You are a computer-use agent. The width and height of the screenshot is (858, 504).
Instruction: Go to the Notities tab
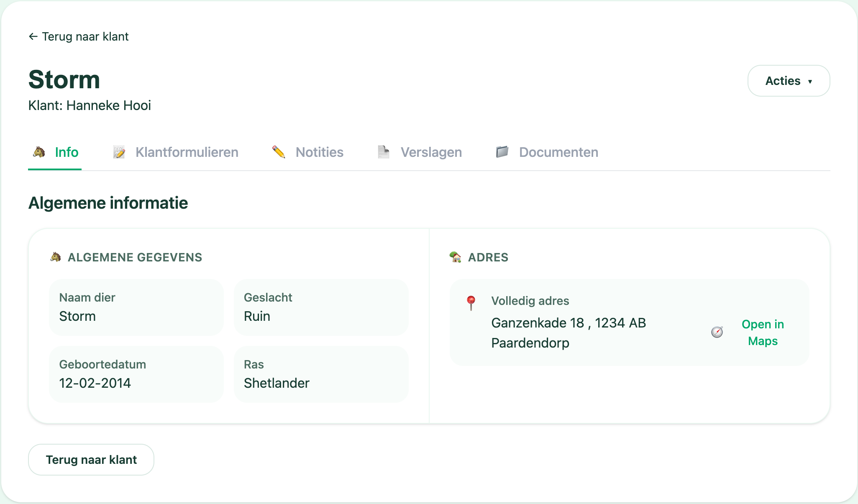(x=307, y=152)
